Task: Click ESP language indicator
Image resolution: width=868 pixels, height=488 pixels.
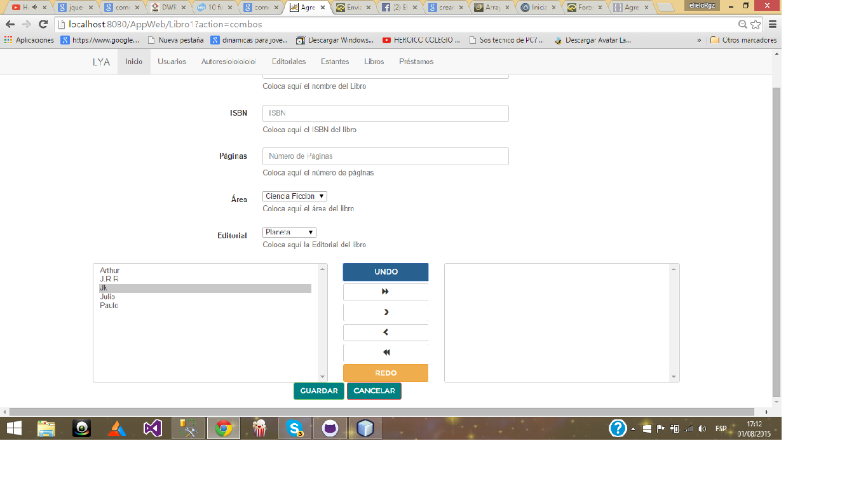Action: click(721, 429)
